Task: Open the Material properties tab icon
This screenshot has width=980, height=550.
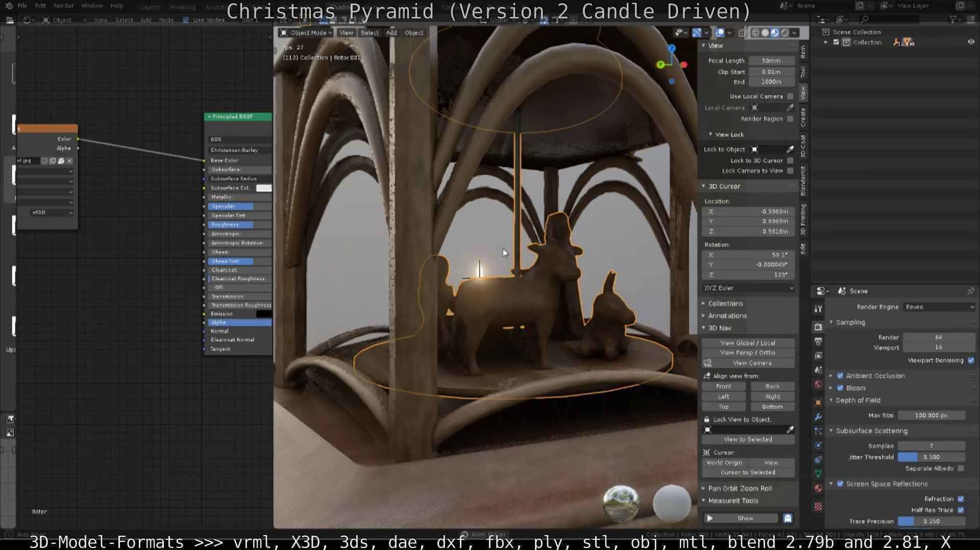Action: coord(818,488)
